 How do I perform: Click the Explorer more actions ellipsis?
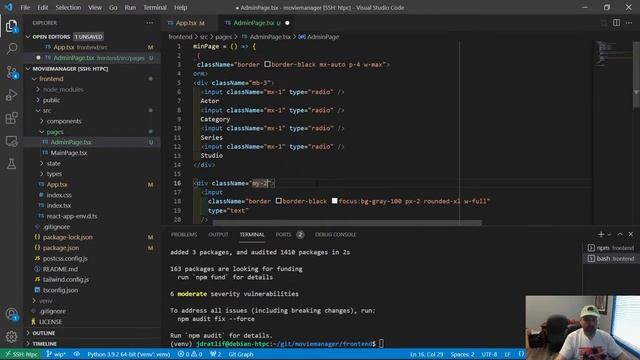(x=150, y=23)
